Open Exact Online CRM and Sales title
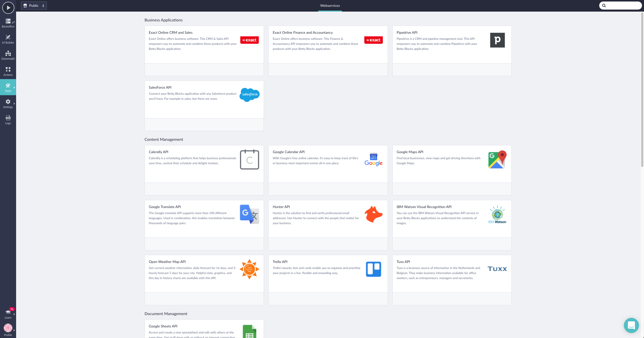Screen dimensions: 644x338 (x=171, y=32)
